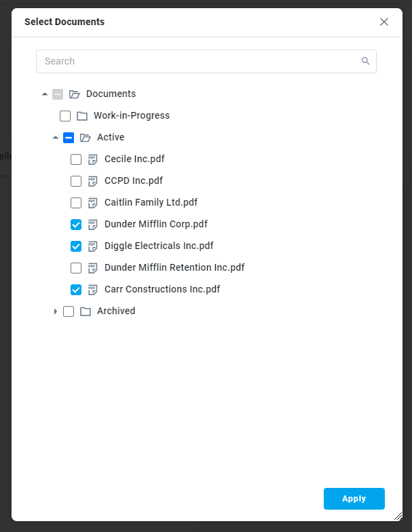
Task: Click the PDF icon for Cecile Inc.pdf
Action: click(93, 159)
